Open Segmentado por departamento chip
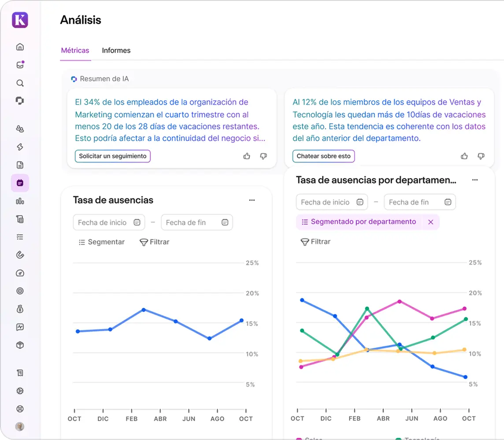Viewport: 504px width, 440px height. pyautogui.click(x=359, y=222)
